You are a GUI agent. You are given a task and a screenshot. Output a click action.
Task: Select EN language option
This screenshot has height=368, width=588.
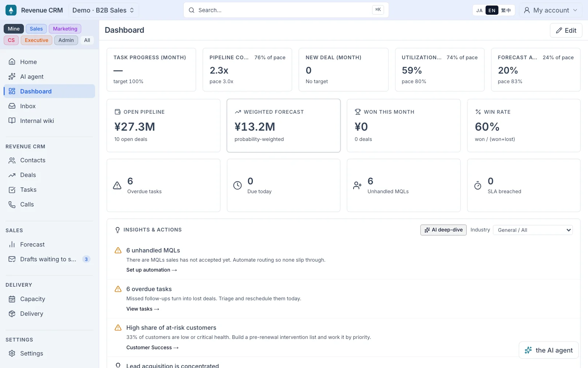click(x=492, y=10)
